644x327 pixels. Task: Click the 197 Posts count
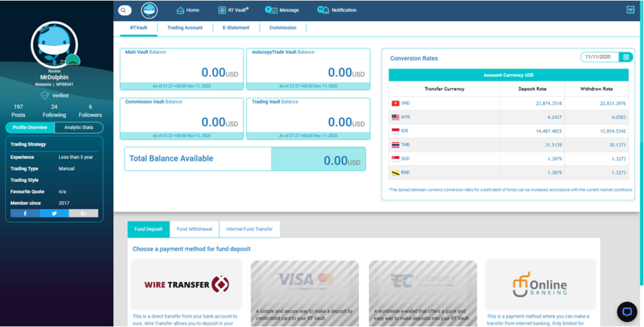click(x=18, y=111)
